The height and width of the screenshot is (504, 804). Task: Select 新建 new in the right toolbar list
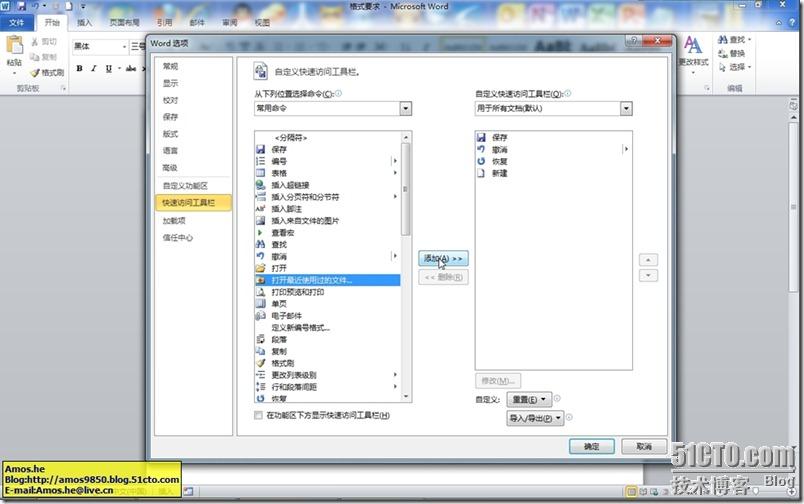[553, 173]
